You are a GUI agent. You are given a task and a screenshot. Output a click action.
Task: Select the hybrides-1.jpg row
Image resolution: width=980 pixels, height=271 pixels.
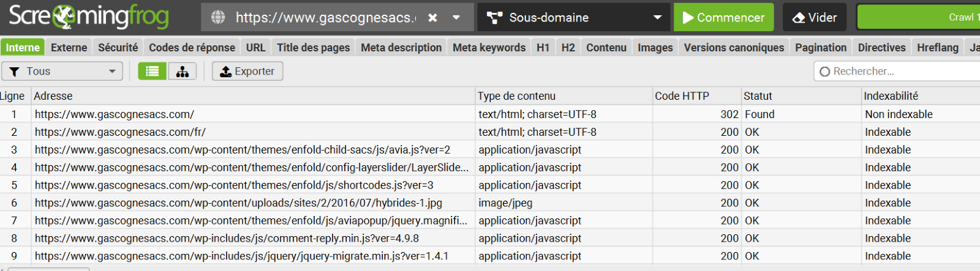(238, 203)
